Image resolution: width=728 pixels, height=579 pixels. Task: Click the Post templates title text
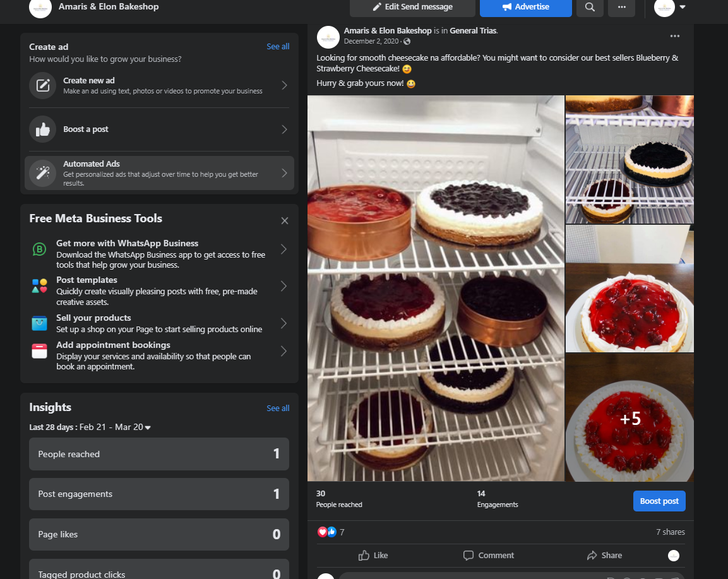pyautogui.click(x=87, y=280)
